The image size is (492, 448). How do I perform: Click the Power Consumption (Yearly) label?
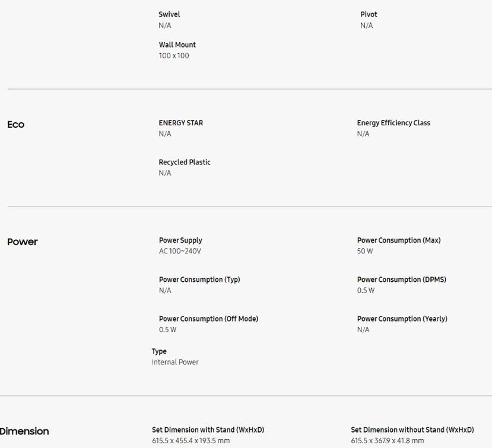click(x=402, y=319)
